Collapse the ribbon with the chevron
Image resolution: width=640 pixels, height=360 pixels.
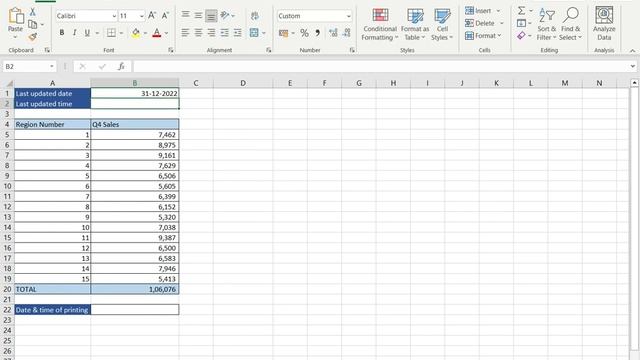click(633, 51)
